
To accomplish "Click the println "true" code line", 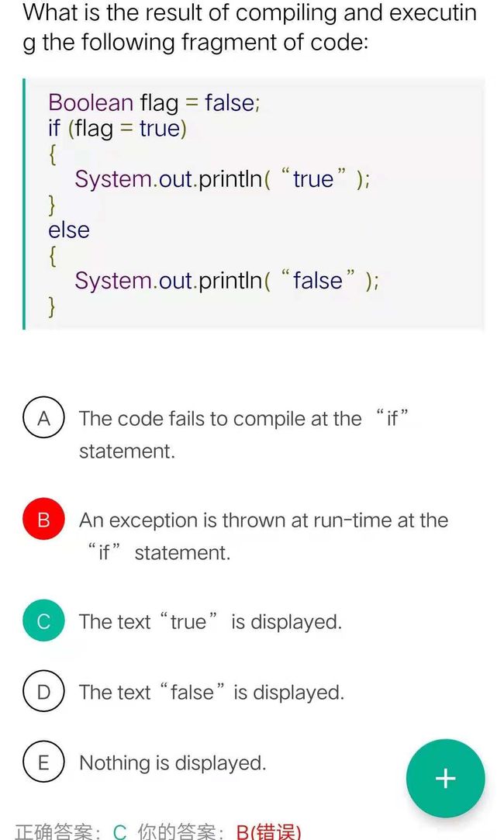I will (x=223, y=179).
